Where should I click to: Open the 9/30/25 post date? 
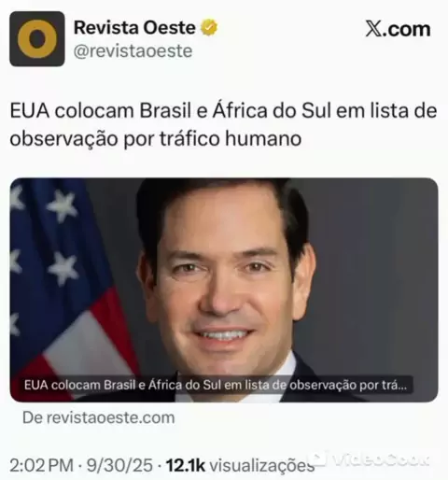[x=119, y=466]
